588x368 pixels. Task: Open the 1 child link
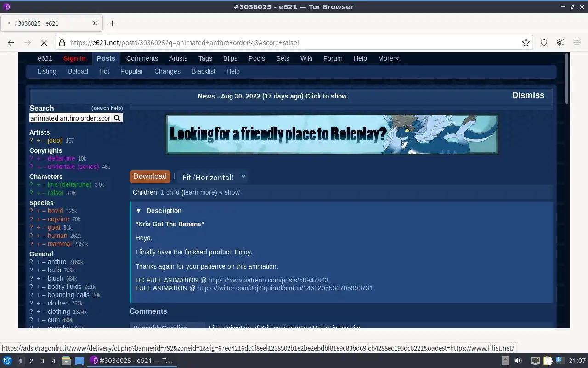tap(170, 192)
